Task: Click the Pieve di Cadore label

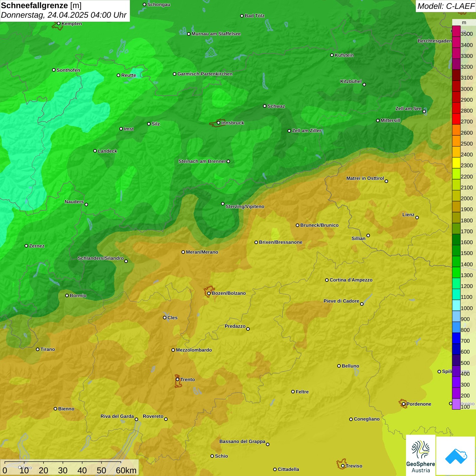Action: click(341, 301)
